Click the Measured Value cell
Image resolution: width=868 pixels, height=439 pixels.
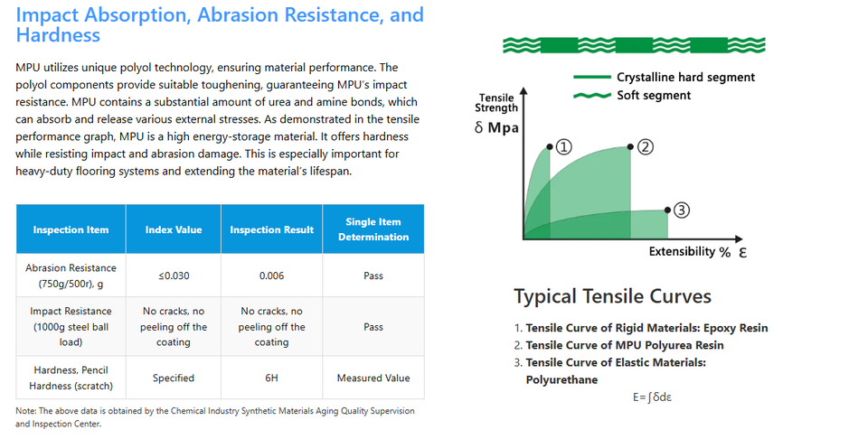coord(373,378)
